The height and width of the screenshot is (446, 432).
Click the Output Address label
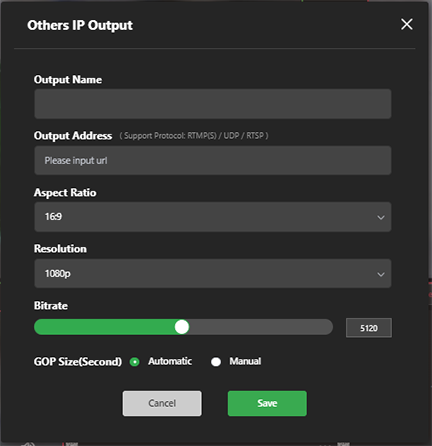pyautogui.click(x=73, y=136)
